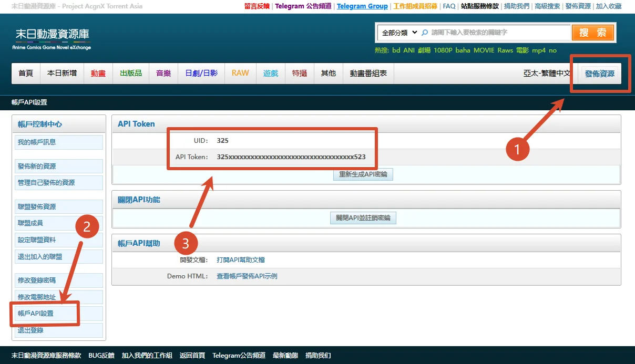Select 發佈新的資源 in sidebar

pyautogui.click(x=59, y=167)
